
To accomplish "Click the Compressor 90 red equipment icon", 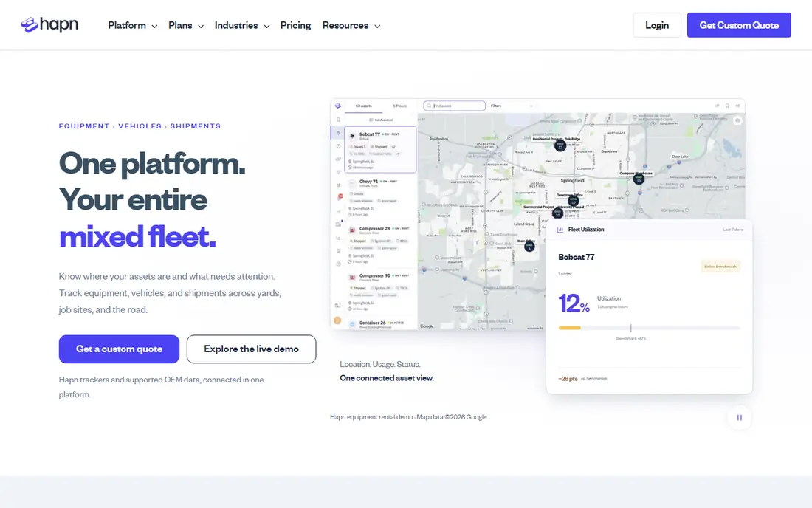I will pyautogui.click(x=352, y=277).
